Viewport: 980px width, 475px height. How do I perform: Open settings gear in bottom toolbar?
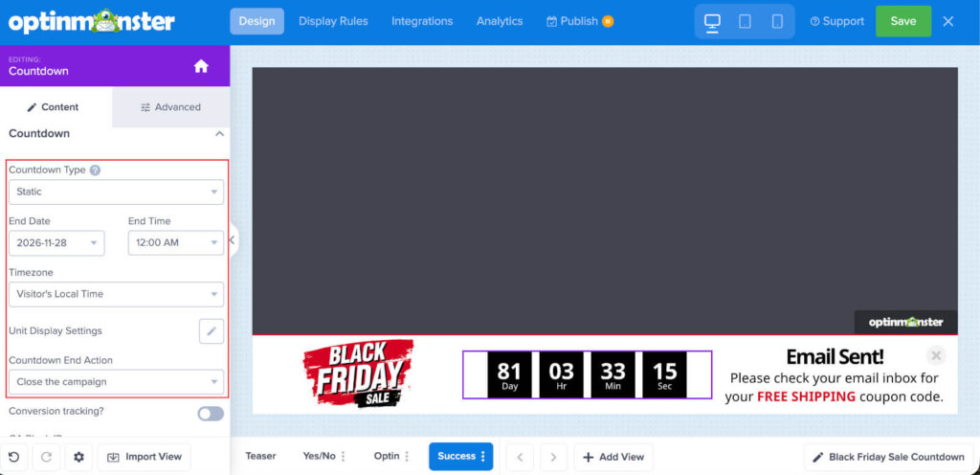tap(78, 457)
